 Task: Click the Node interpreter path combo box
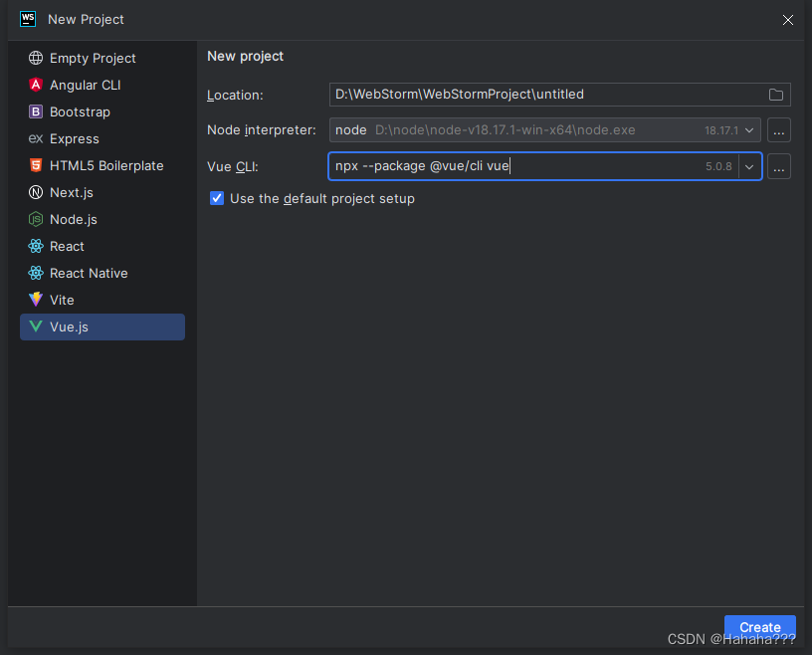544,130
